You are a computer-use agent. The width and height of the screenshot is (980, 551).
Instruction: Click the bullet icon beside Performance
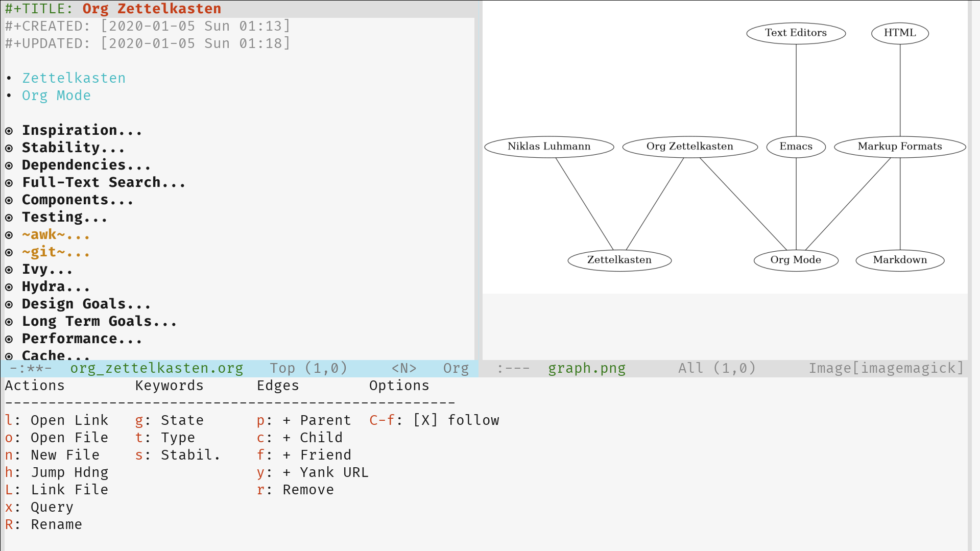9,340
